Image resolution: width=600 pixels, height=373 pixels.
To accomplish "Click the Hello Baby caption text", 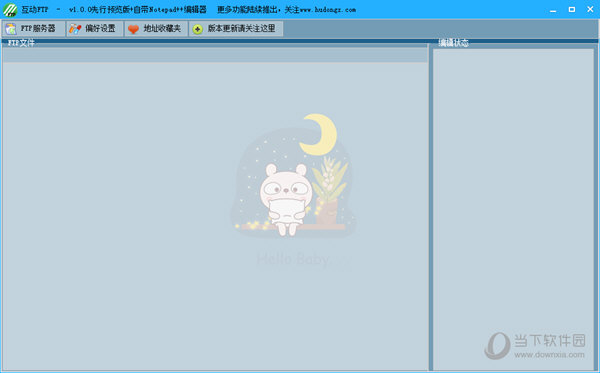I will (293, 259).
